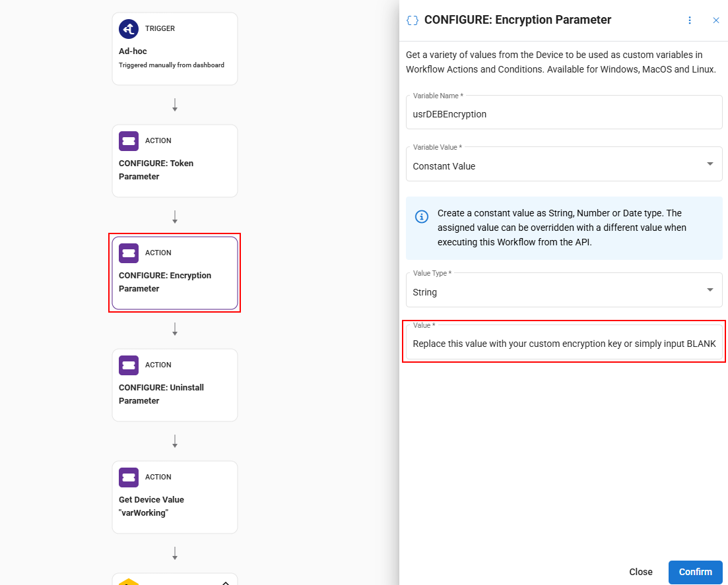
Task: Click the purple icon on the Encryption Parameter card
Action: (129, 253)
